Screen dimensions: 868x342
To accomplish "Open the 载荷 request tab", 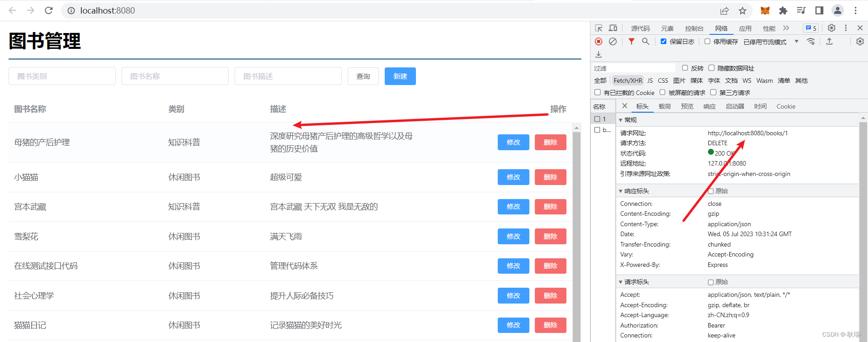I will 665,106.
